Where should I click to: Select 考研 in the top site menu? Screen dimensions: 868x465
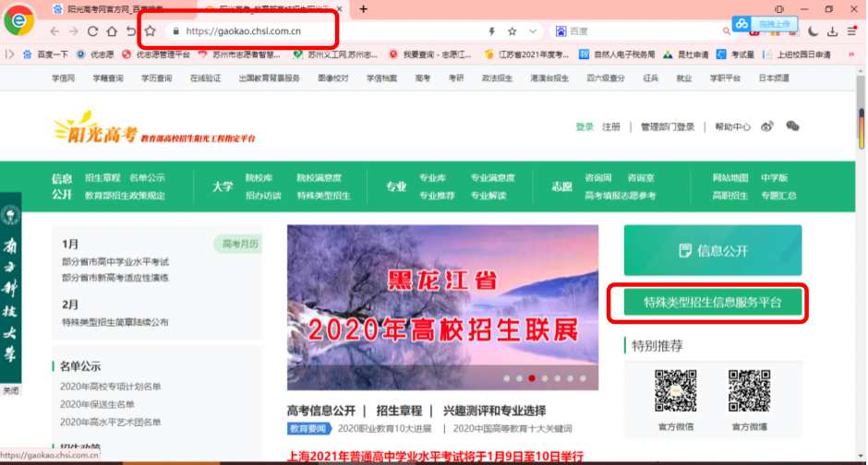[x=456, y=77]
